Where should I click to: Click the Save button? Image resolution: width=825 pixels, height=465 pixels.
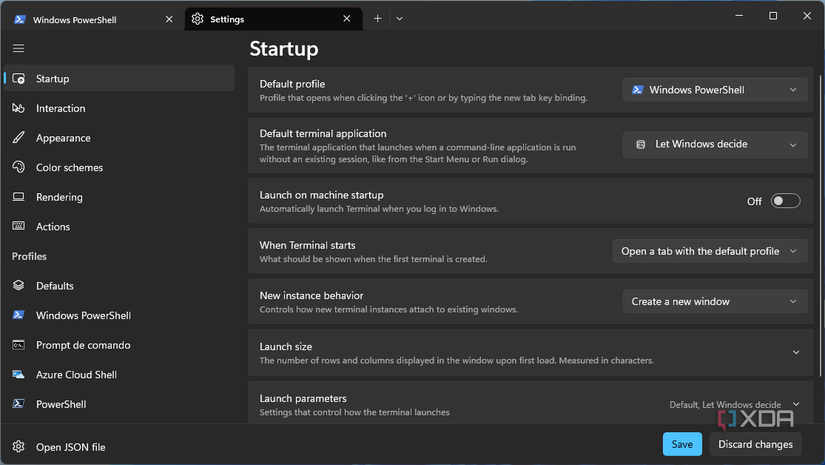[x=682, y=444]
